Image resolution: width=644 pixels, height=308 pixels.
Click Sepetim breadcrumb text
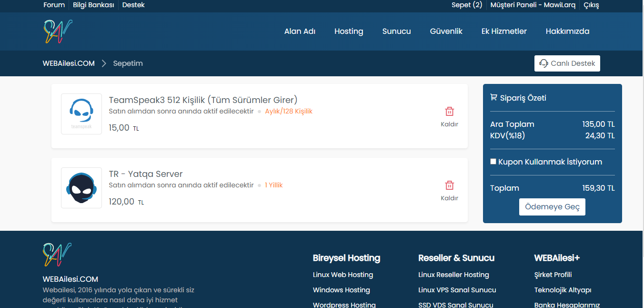pos(128,63)
